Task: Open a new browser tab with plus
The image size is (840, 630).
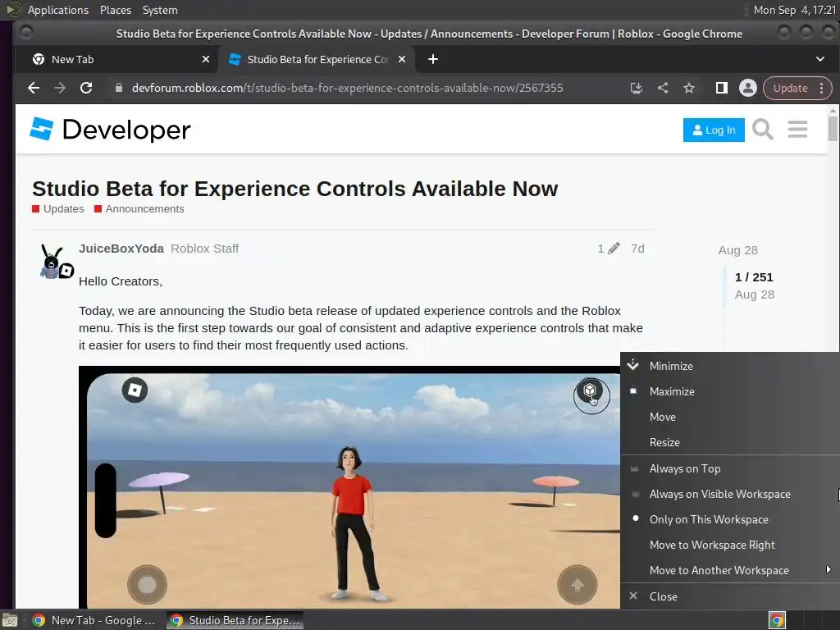Action: tap(433, 59)
